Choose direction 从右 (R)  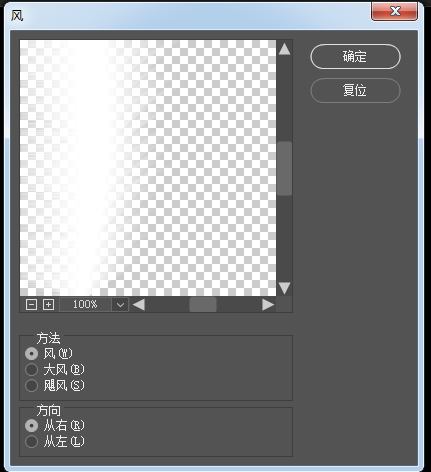pos(32,425)
